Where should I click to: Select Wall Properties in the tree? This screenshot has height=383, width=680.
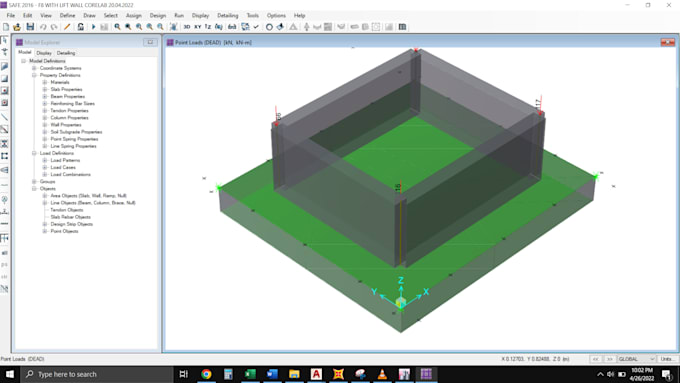click(66, 125)
